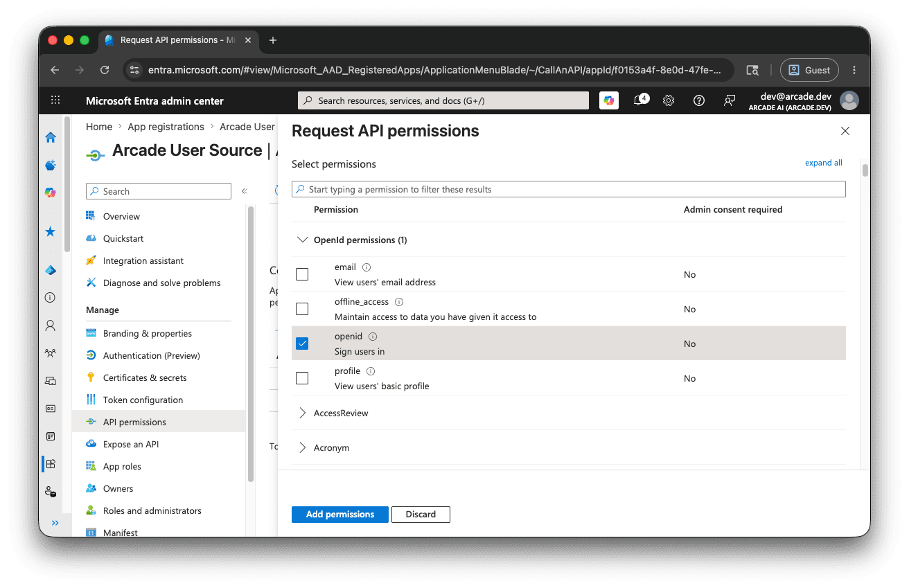909x588 pixels.
Task: Open Favorites star in left rail
Action: coord(51,231)
